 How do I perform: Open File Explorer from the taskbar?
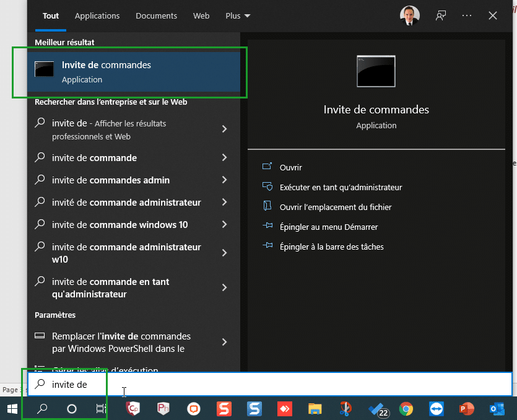(x=315, y=409)
